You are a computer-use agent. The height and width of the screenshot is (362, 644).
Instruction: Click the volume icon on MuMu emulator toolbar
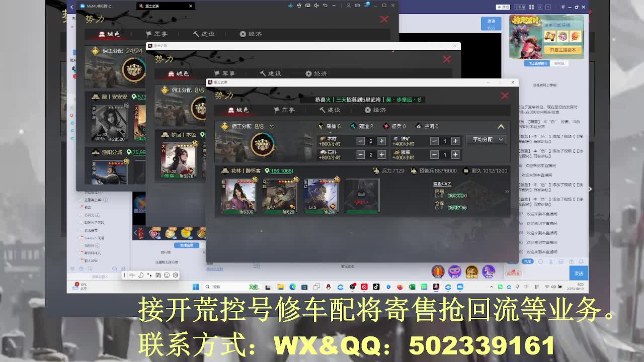(316, 6)
